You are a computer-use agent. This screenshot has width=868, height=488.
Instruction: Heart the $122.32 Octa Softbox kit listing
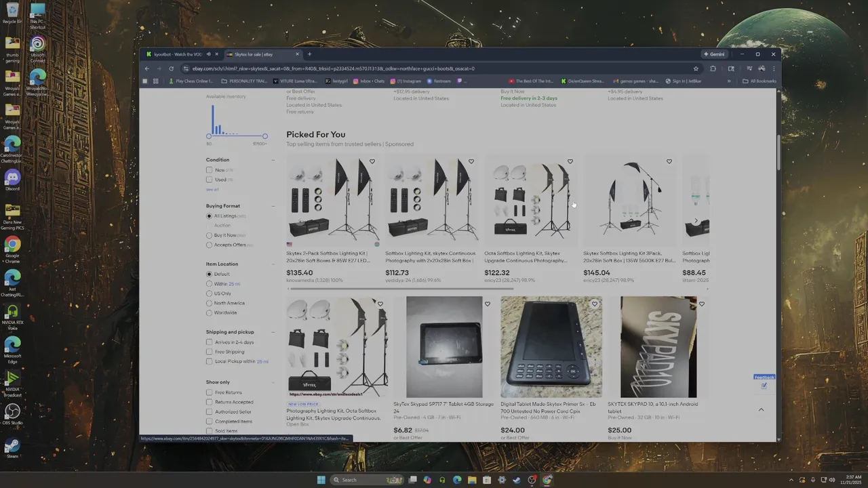coord(570,161)
